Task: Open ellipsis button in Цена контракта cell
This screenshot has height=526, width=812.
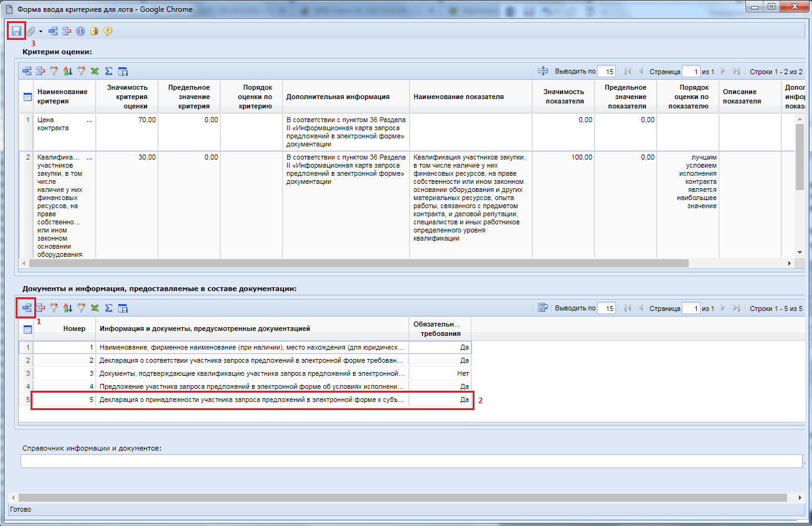Action: [89, 120]
